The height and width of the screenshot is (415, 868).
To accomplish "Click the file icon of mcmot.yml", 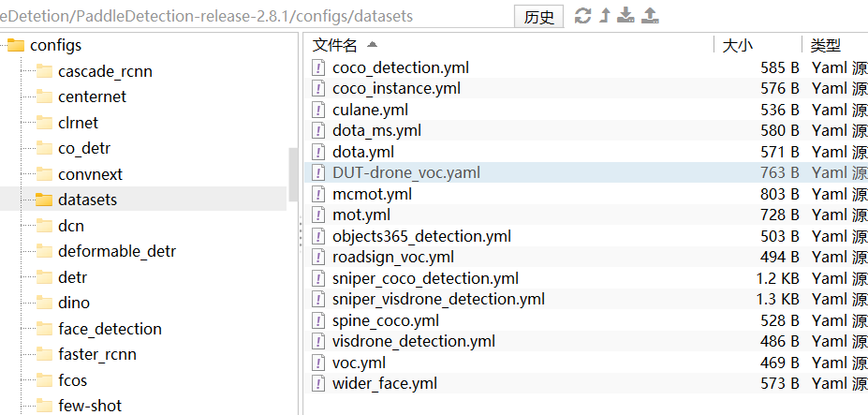I will [x=318, y=194].
